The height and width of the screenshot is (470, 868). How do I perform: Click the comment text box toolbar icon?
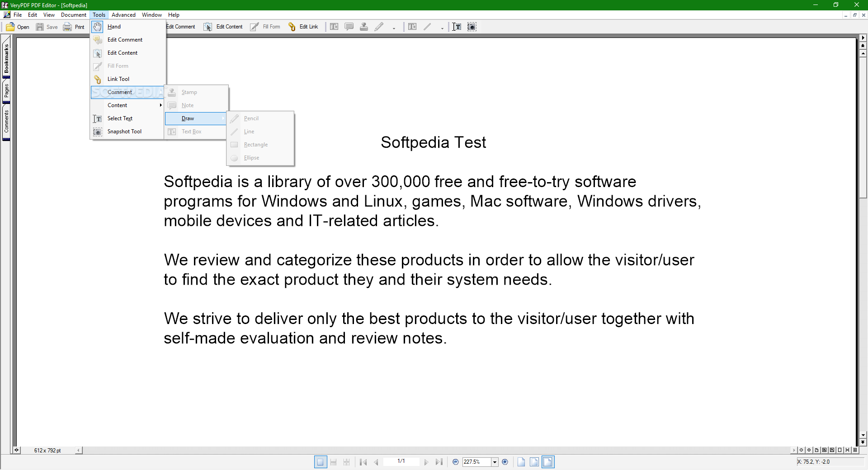(x=334, y=27)
